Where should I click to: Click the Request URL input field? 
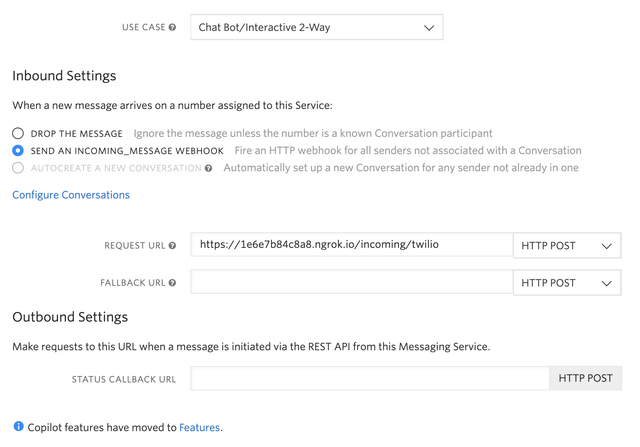(x=352, y=245)
